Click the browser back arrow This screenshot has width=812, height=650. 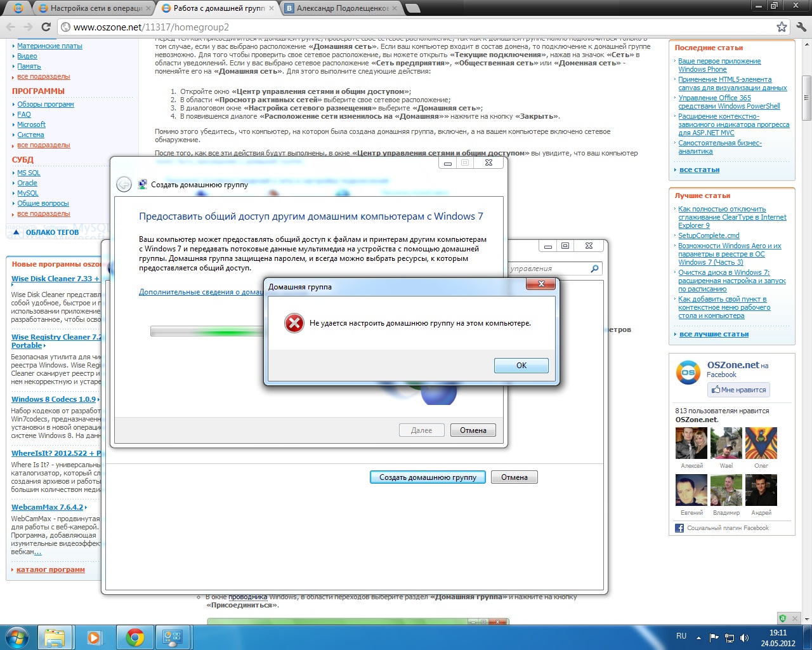pos(11,27)
